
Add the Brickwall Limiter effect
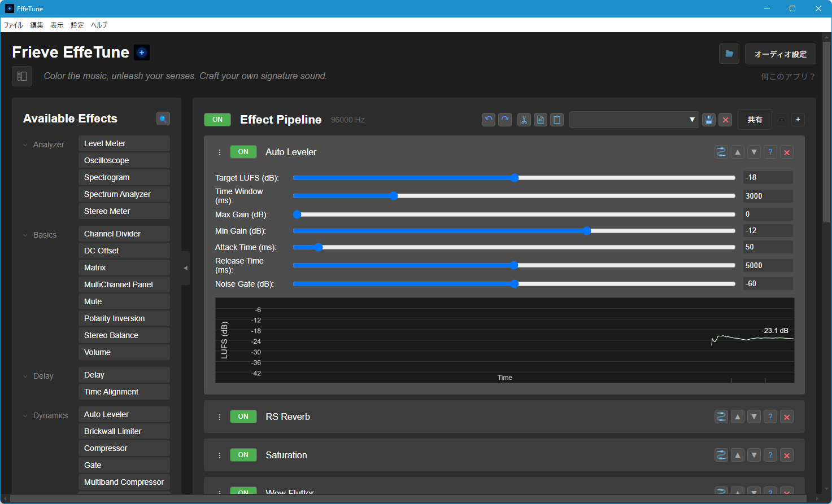(124, 431)
